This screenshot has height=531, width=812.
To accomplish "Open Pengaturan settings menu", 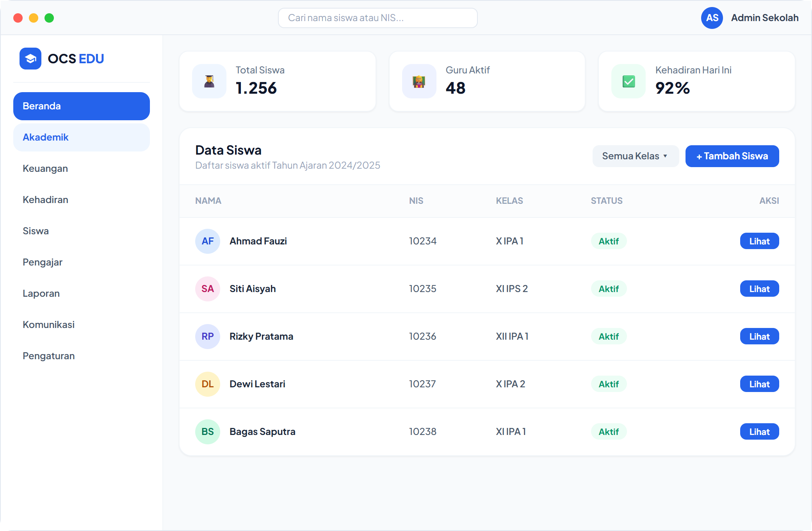I will pyautogui.click(x=82, y=356).
